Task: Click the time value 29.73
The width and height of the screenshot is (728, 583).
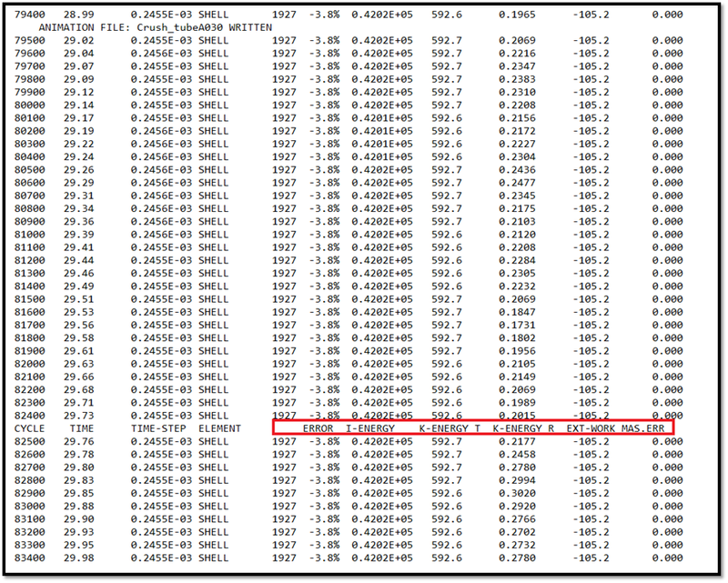Action: click(78, 416)
